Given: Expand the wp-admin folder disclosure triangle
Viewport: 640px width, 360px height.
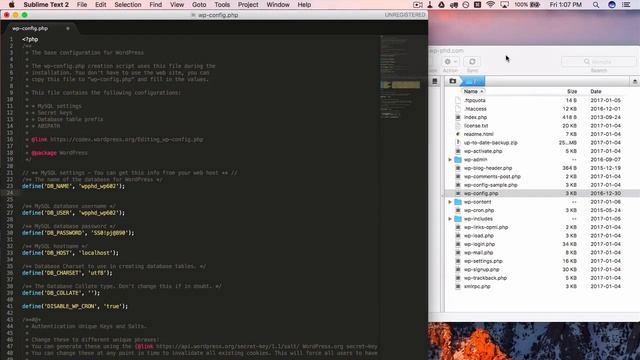Looking at the screenshot, I should (x=450, y=160).
